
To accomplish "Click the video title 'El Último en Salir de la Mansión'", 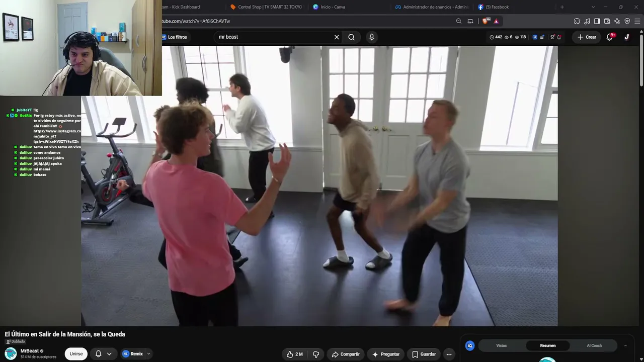I will [65, 334].
